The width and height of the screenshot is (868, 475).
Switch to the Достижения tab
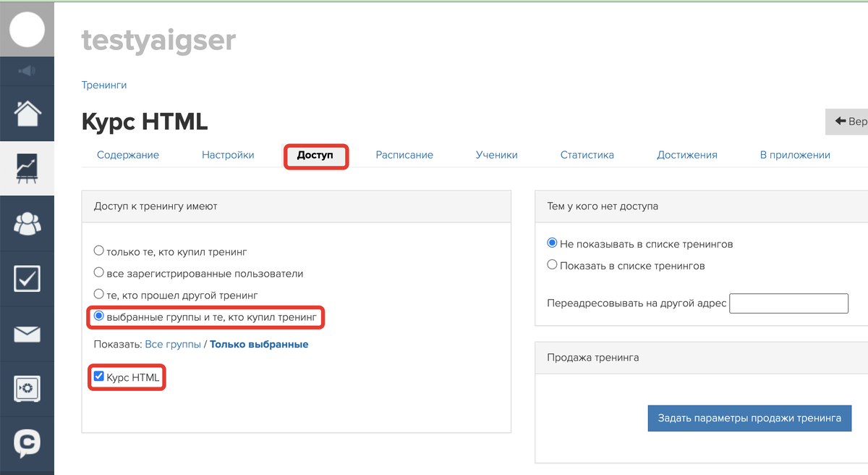[687, 155]
